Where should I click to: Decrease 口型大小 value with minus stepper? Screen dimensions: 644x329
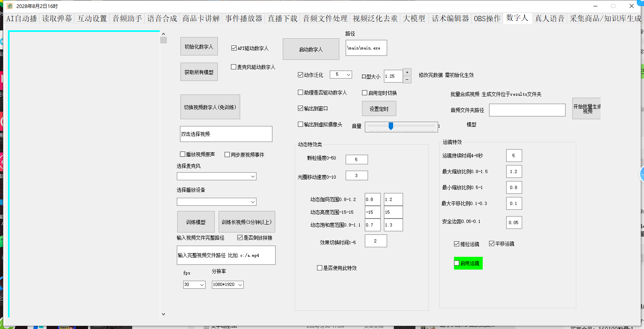[x=407, y=79]
